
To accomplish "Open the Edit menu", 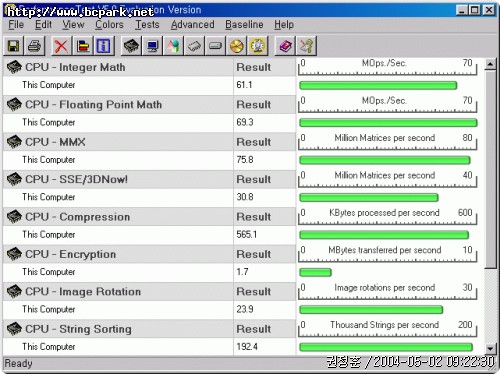I will pos(43,25).
